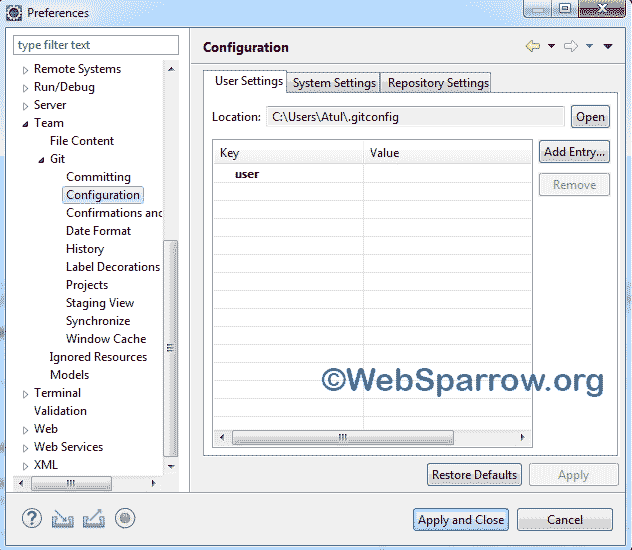Click the Key column header
Viewport: 632px width, 550px height.
[288, 153]
